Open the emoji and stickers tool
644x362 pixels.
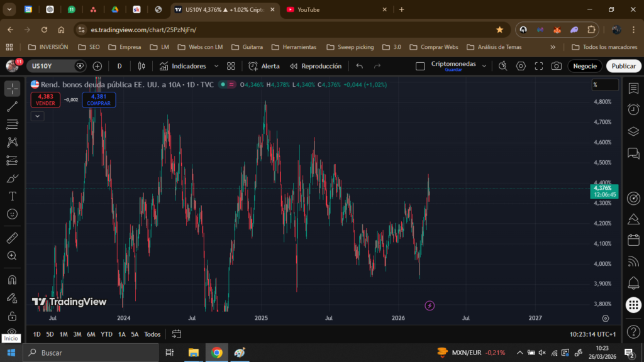coord(12,214)
